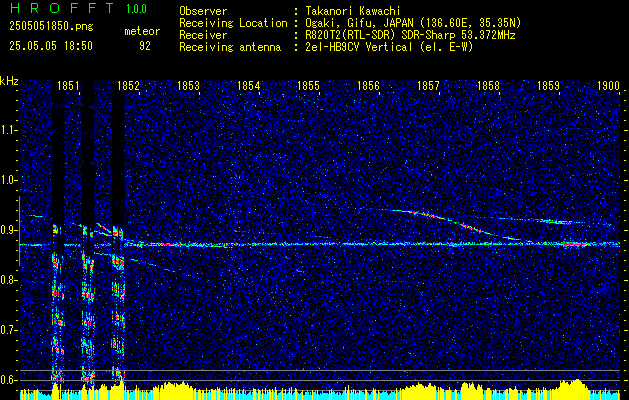The image size is (629, 400).
Task: Click time marker 1900
Action: [609, 86]
